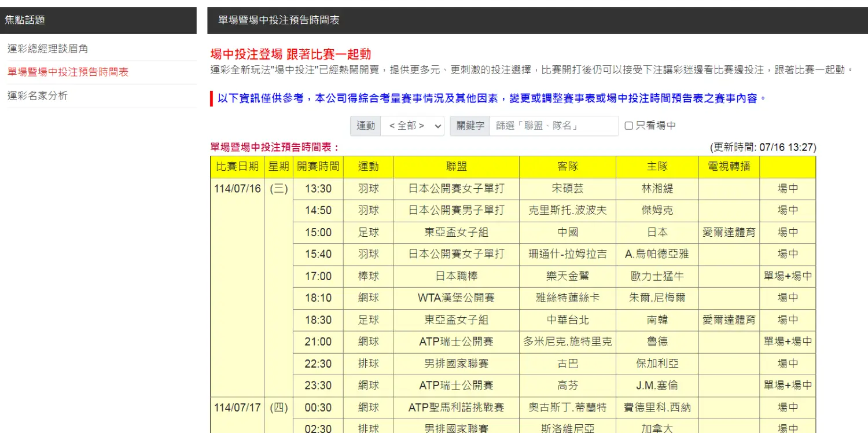Image resolution: width=868 pixels, height=433 pixels.
Task: Select home player 朱爾.尼梅爾
Action: [x=657, y=298]
